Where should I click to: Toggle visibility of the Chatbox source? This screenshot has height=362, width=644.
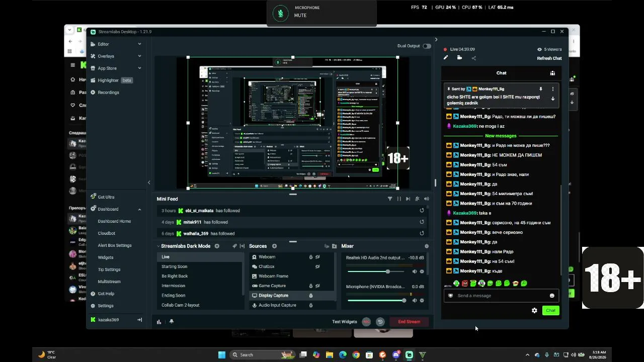[317, 266]
